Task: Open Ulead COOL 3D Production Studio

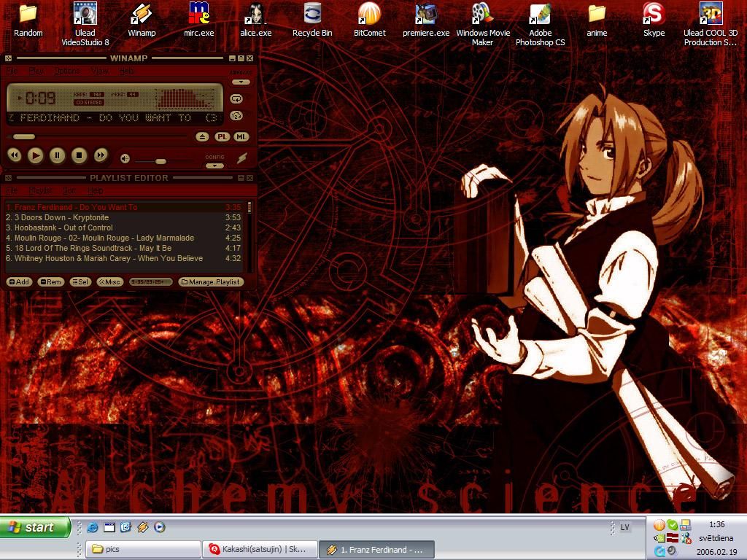Action: (x=711, y=25)
